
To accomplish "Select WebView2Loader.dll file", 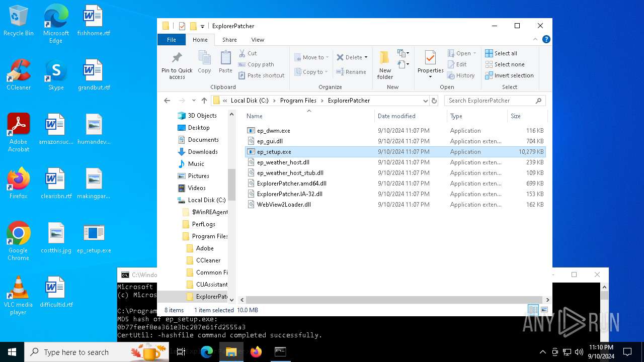I will pyautogui.click(x=395, y=205).
